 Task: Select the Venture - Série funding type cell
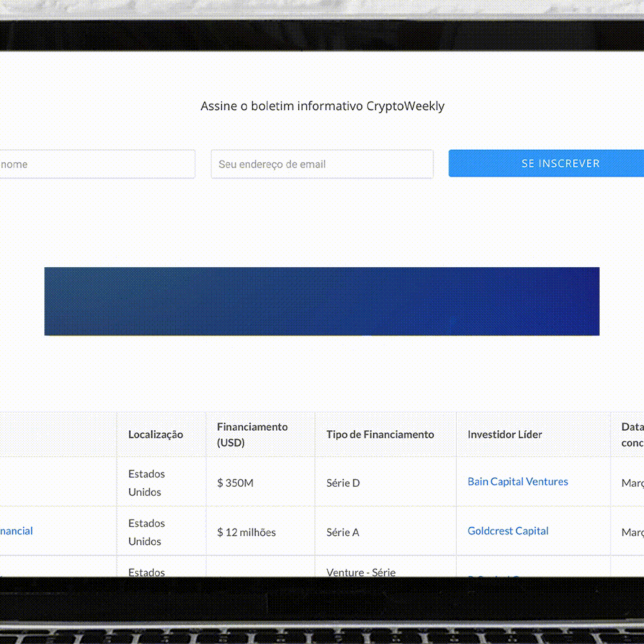[x=361, y=571]
